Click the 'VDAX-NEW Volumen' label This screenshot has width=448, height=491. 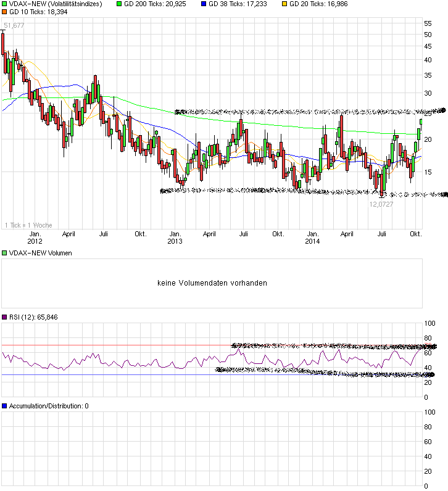[40, 253]
